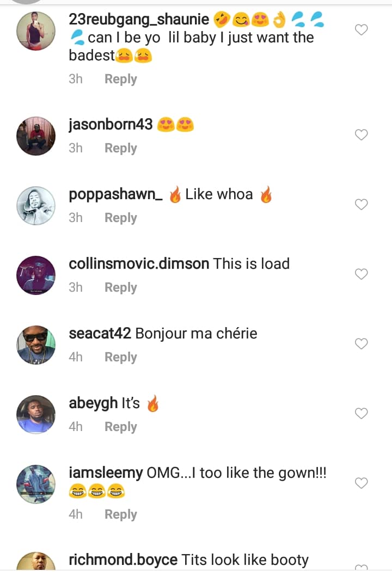Open 23reubgang_shaunie's profile picture
Viewport: 392px width, 572px height.
(x=36, y=31)
